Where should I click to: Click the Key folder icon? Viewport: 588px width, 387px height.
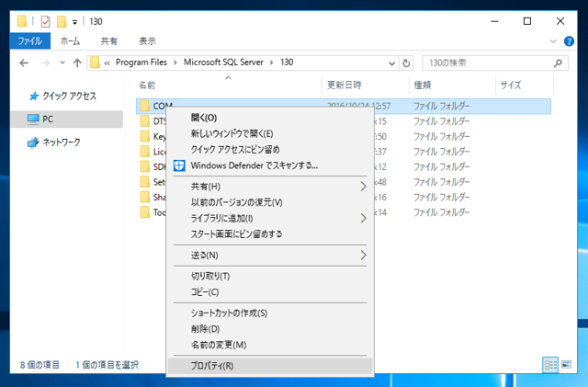[145, 136]
